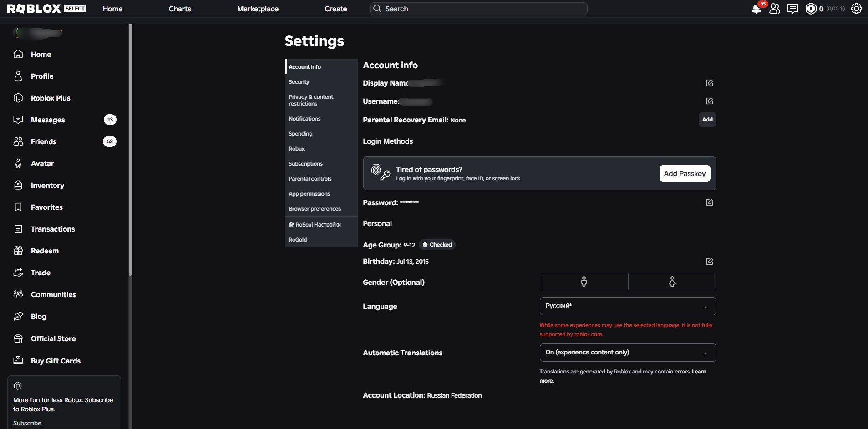Screen dimensions: 868x429
Task: Click the Messages count badge 13
Action: [x=110, y=120]
